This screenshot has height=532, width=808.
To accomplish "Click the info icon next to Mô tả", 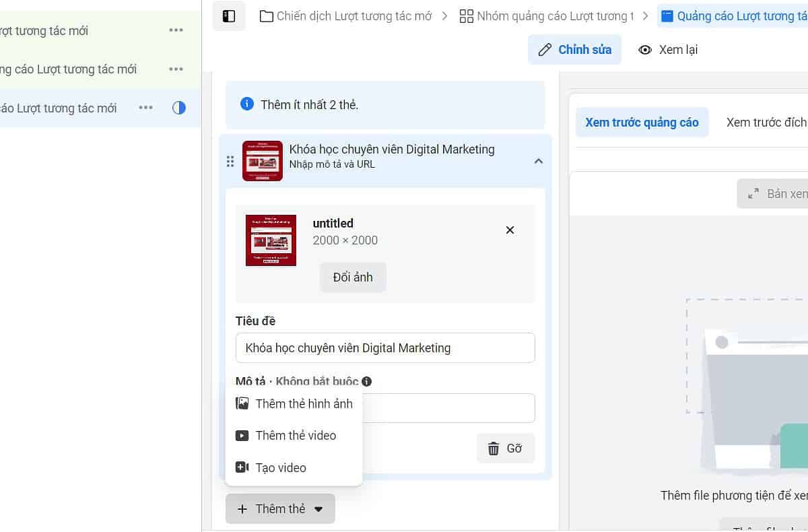I will pyautogui.click(x=366, y=382).
